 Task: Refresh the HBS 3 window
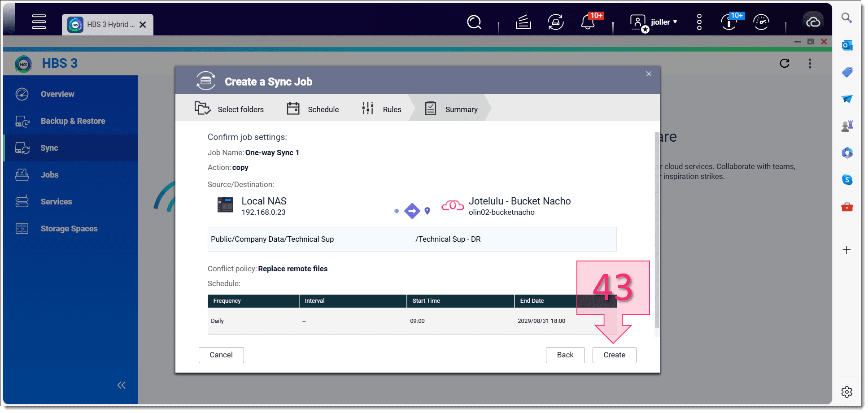pos(785,63)
